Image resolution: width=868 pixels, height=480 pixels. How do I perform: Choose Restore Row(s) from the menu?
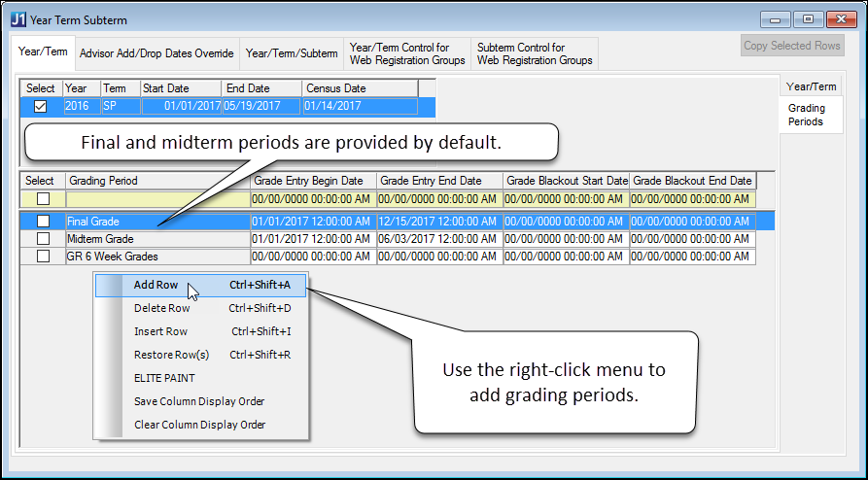171,355
